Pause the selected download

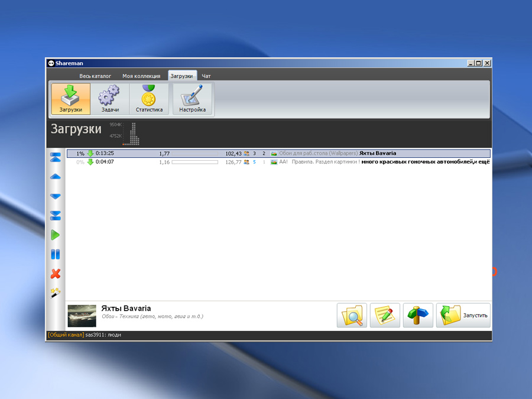coord(56,254)
